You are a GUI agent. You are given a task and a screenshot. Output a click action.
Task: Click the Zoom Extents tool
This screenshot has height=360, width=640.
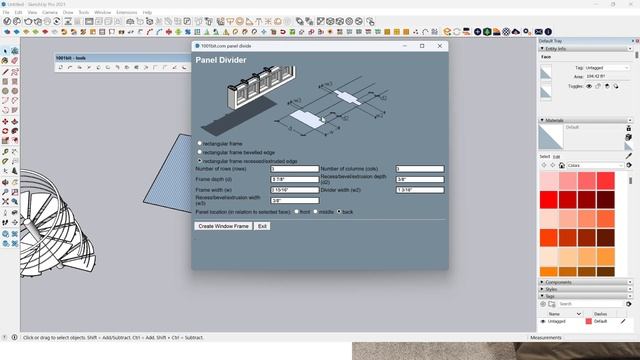(x=5, y=202)
